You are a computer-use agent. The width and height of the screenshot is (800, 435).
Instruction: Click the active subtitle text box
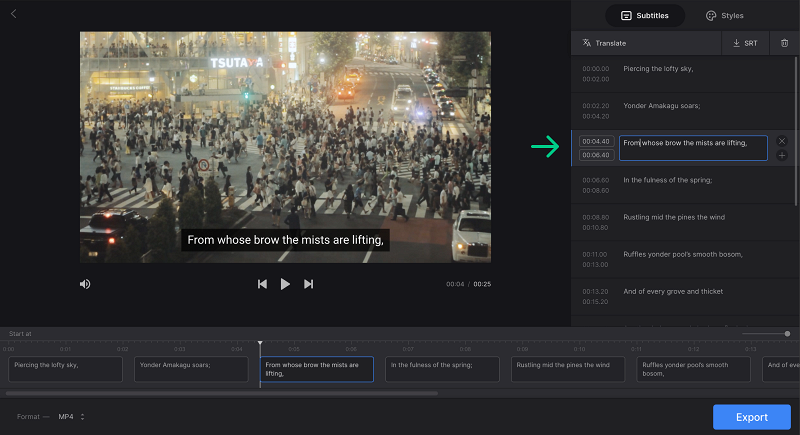[693, 148]
